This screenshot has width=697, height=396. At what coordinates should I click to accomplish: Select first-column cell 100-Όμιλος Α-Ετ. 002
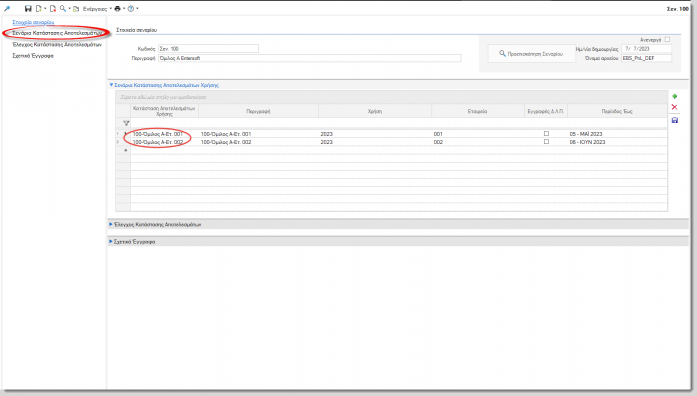pos(164,142)
